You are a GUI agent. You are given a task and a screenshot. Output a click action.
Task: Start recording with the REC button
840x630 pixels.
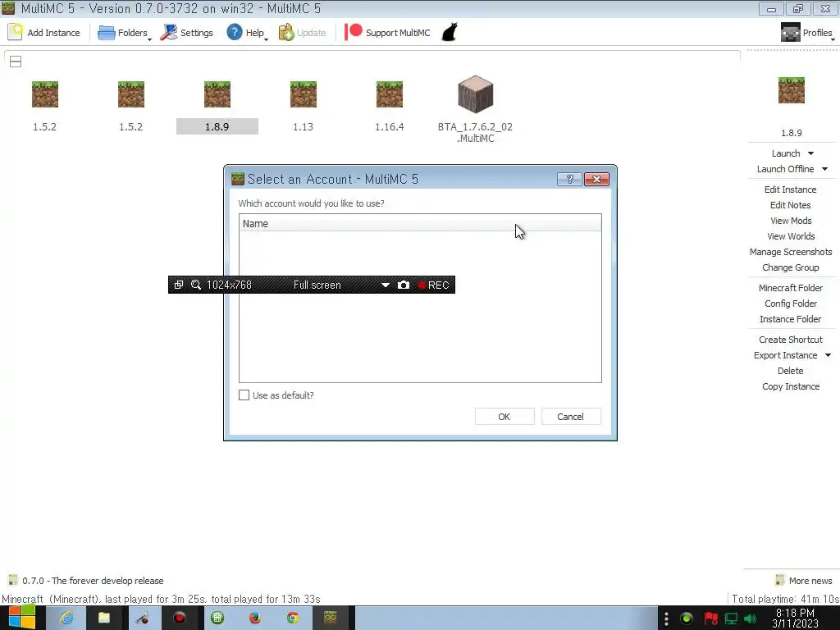pos(434,285)
